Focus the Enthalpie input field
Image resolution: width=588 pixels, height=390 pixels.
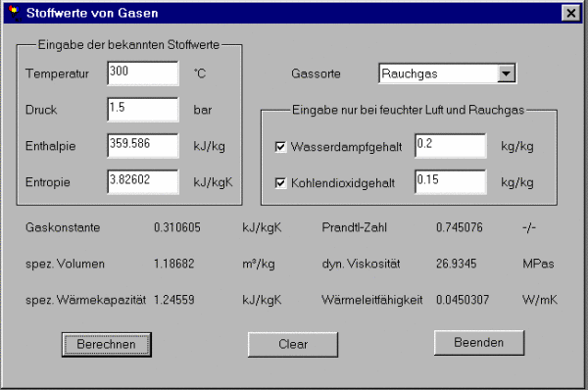click(143, 145)
